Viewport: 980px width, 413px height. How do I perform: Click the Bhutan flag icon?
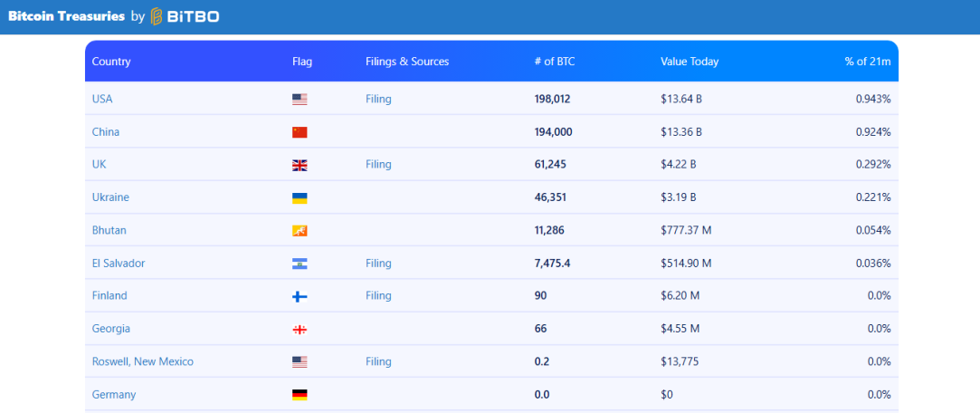click(300, 231)
